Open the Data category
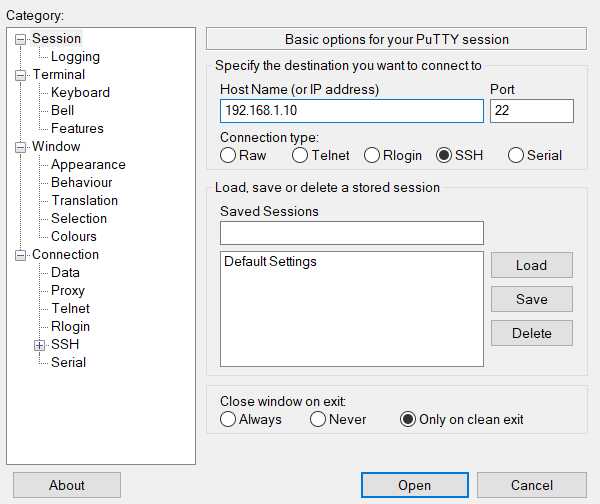The image size is (600, 504). 65,272
